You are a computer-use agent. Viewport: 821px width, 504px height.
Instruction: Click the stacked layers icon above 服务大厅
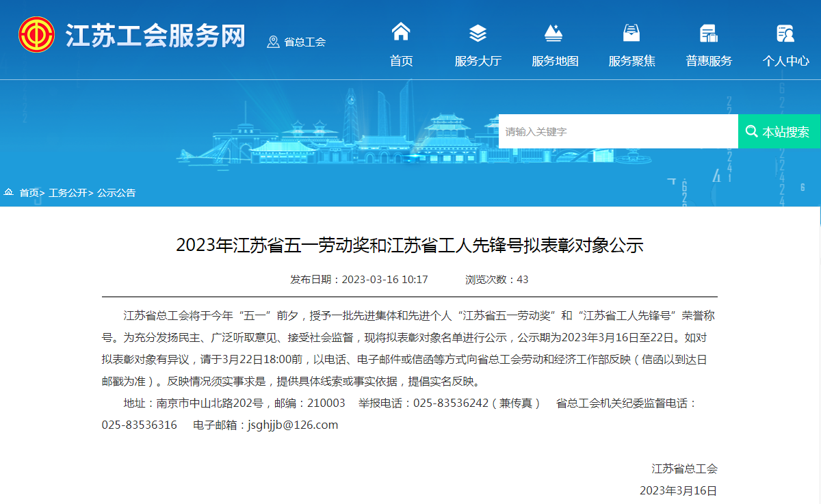(478, 32)
